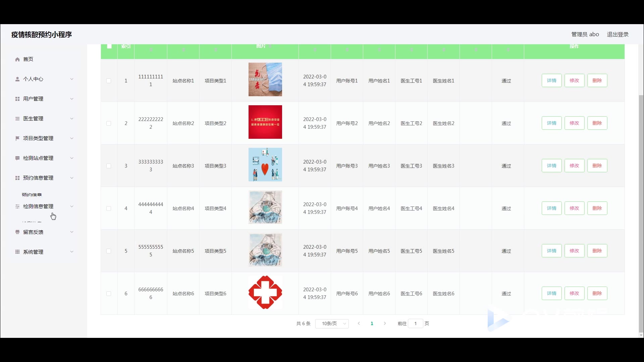Viewport: 644px width, 362px height.
Task: Check the checkbox for row 1
Action: click(x=109, y=81)
